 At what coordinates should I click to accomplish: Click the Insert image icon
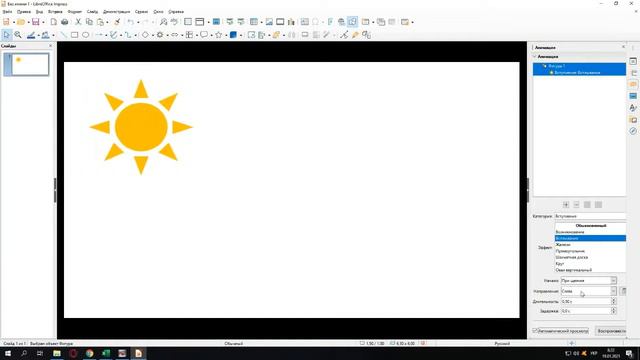point(269,22)
